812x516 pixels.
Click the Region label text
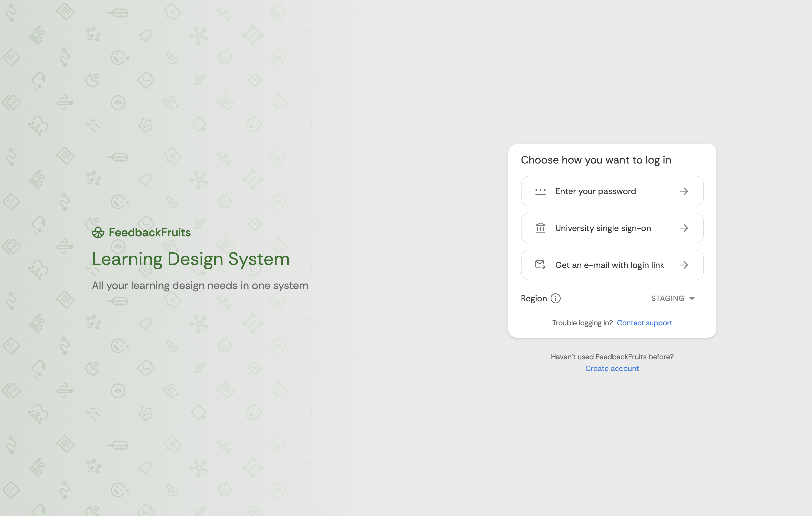click(534, 299)
